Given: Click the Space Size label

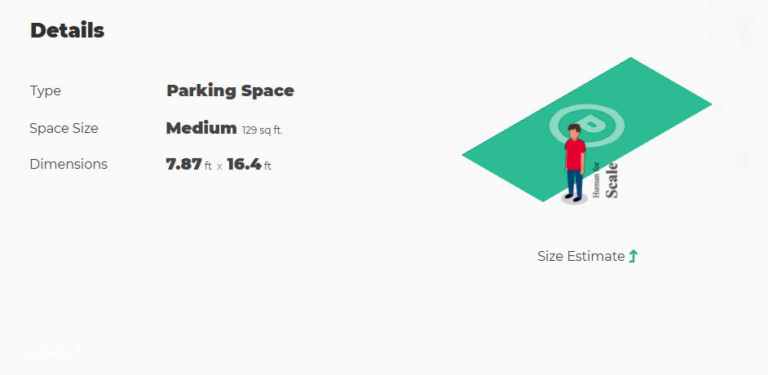Looking at the screenshot, I should 64,128.
